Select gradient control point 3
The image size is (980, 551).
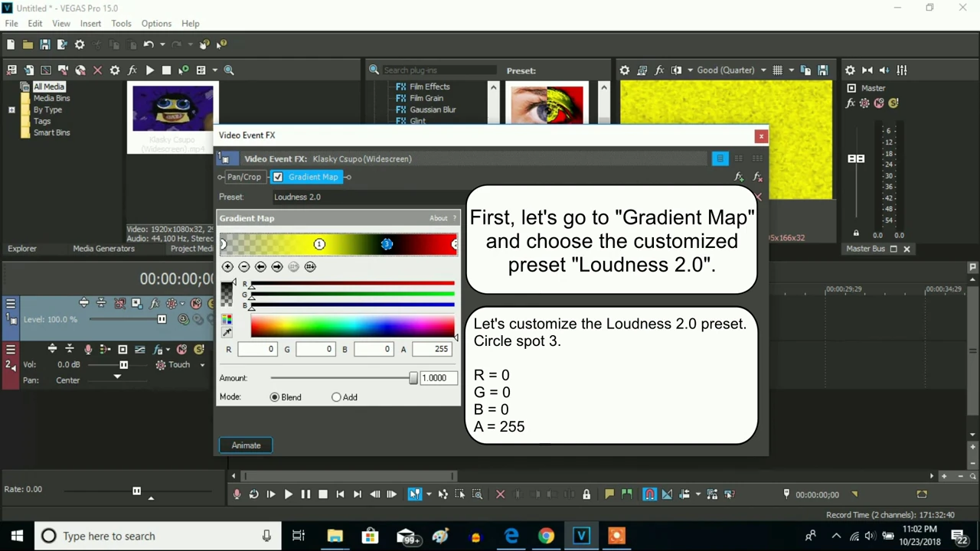coord(387,244)
